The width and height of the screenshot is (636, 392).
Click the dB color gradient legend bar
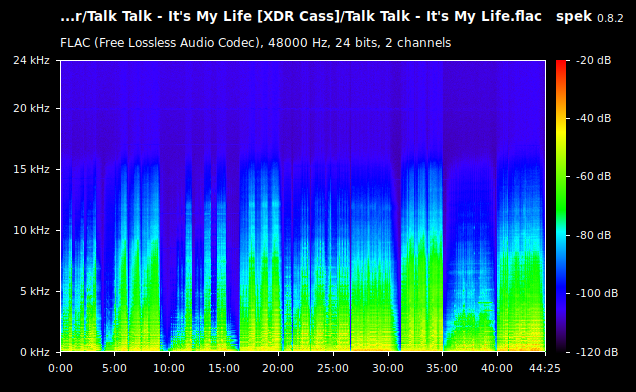point(561,206)
